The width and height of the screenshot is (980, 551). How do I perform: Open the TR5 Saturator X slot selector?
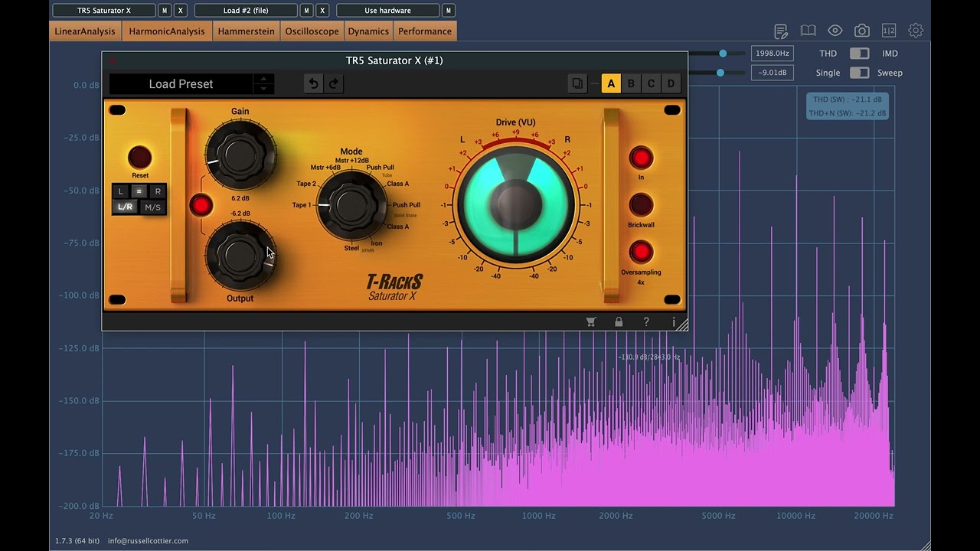[x=103, y=11]
